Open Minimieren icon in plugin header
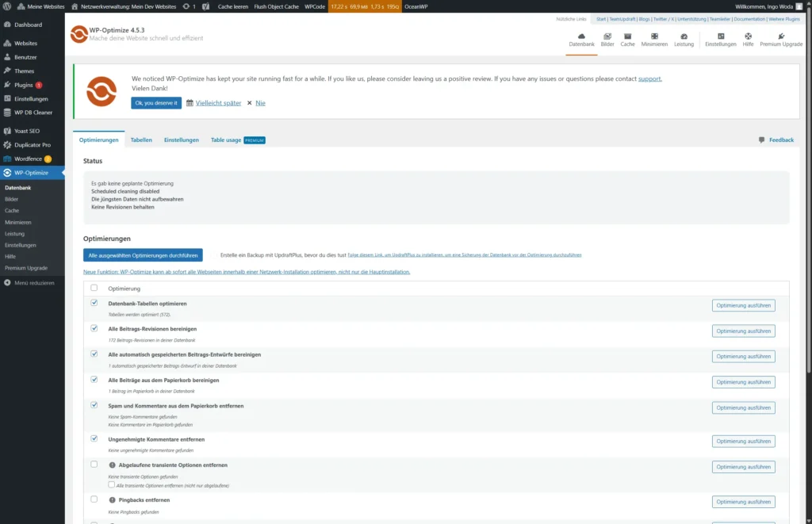812x524 pixels. coord(654,40)
